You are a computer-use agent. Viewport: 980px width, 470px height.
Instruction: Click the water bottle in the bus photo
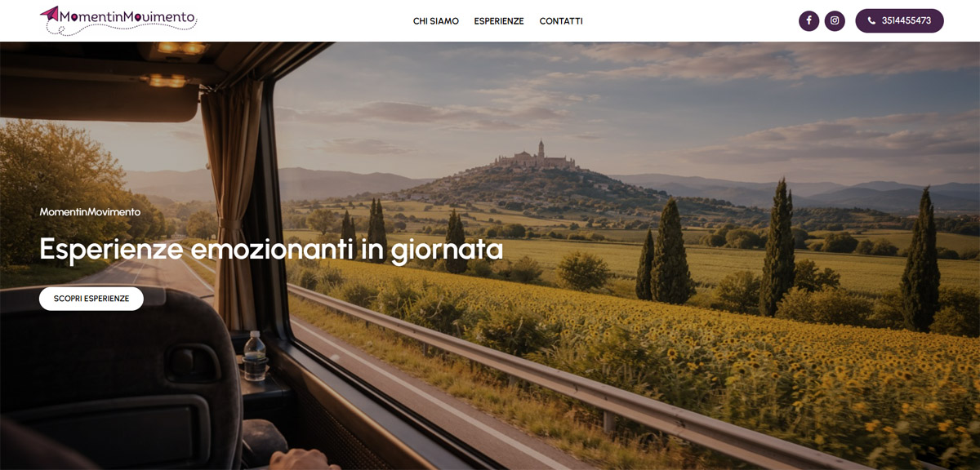pyautogui.click(x=256, y=356)
